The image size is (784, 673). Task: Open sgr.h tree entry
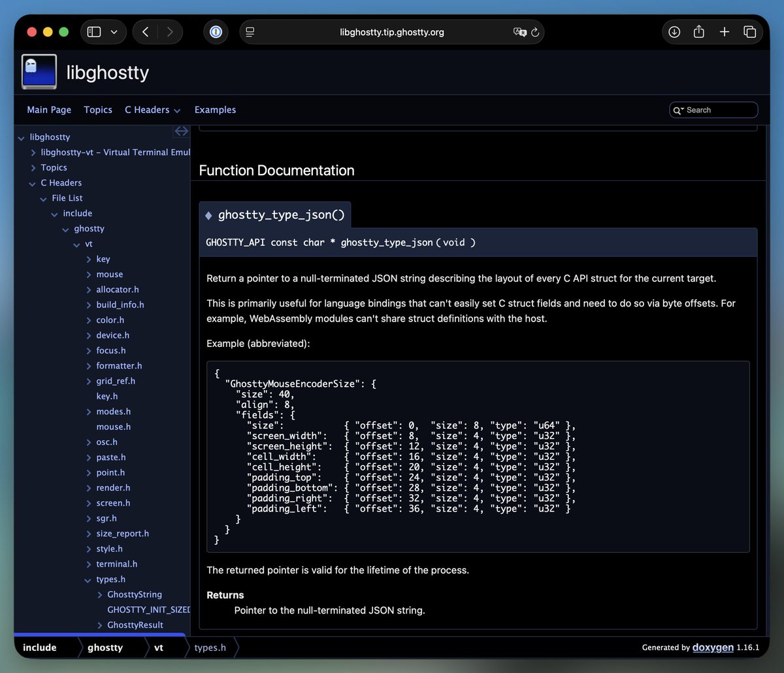pos(106,518)
